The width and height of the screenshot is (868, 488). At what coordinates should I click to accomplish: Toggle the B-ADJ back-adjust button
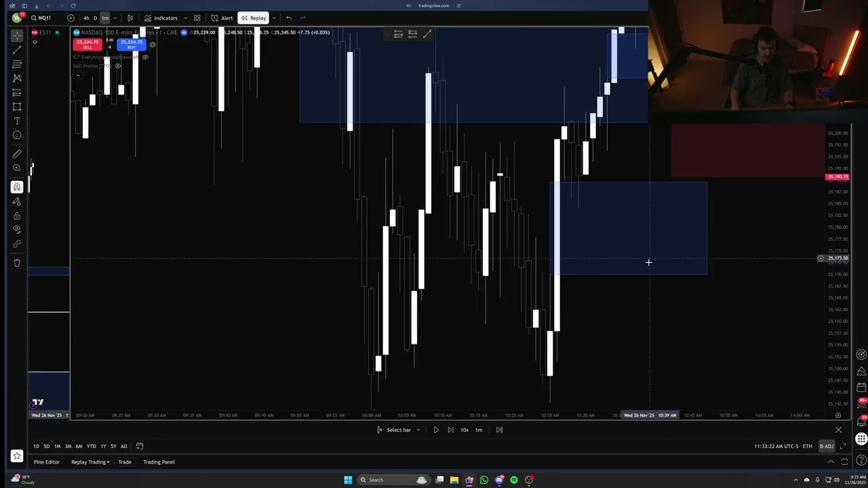826,446
